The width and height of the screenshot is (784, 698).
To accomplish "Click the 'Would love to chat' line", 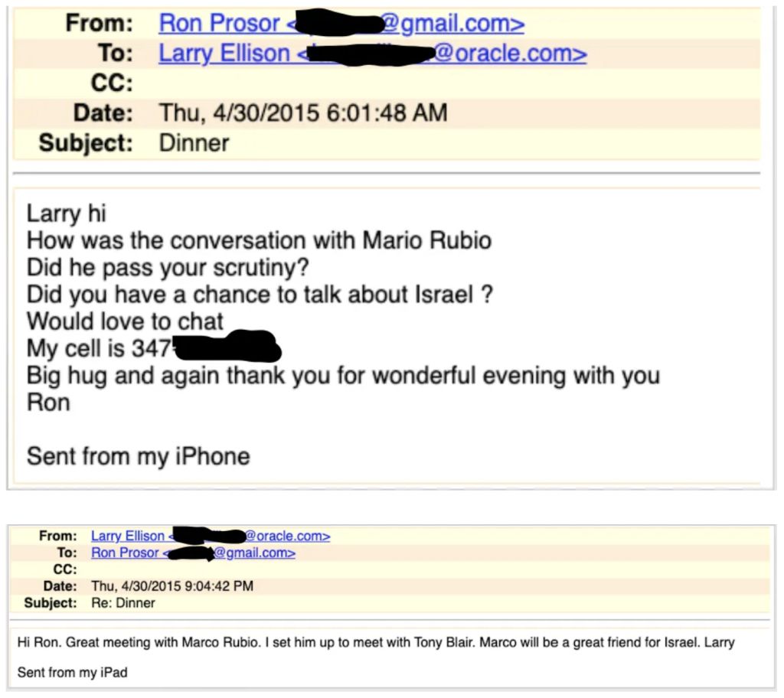I will pos(125,321).
